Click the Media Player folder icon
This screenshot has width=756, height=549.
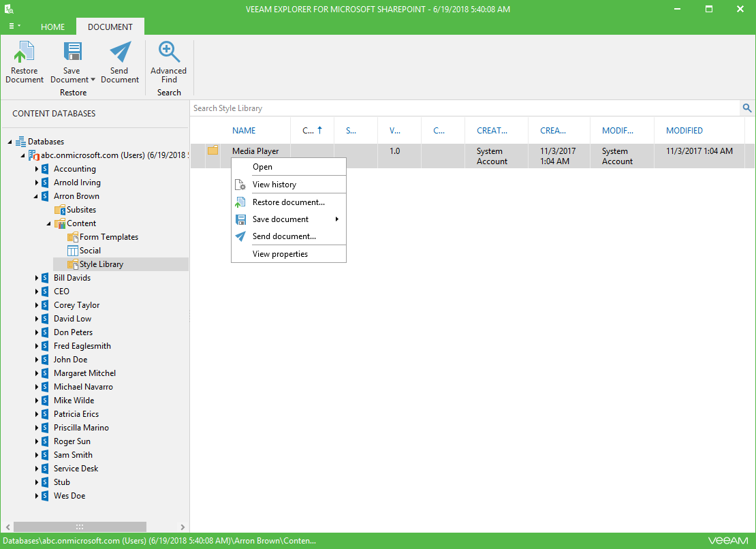click(212, 151)
